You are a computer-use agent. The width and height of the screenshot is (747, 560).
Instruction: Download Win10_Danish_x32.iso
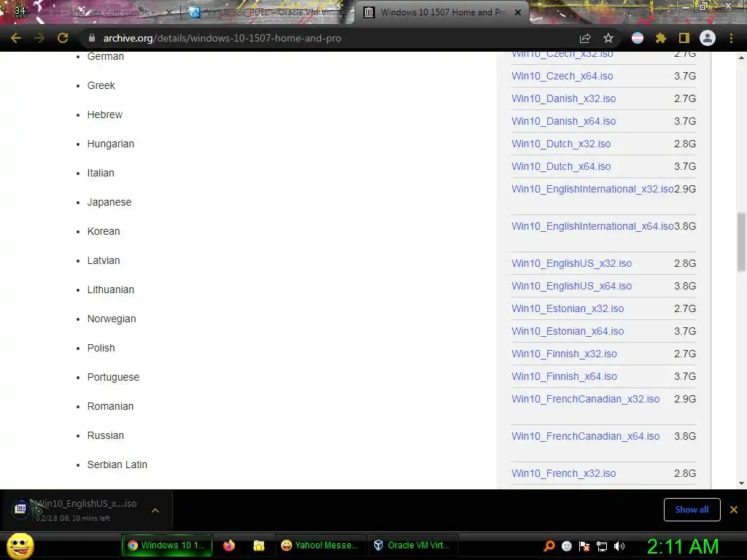(564, 98)
